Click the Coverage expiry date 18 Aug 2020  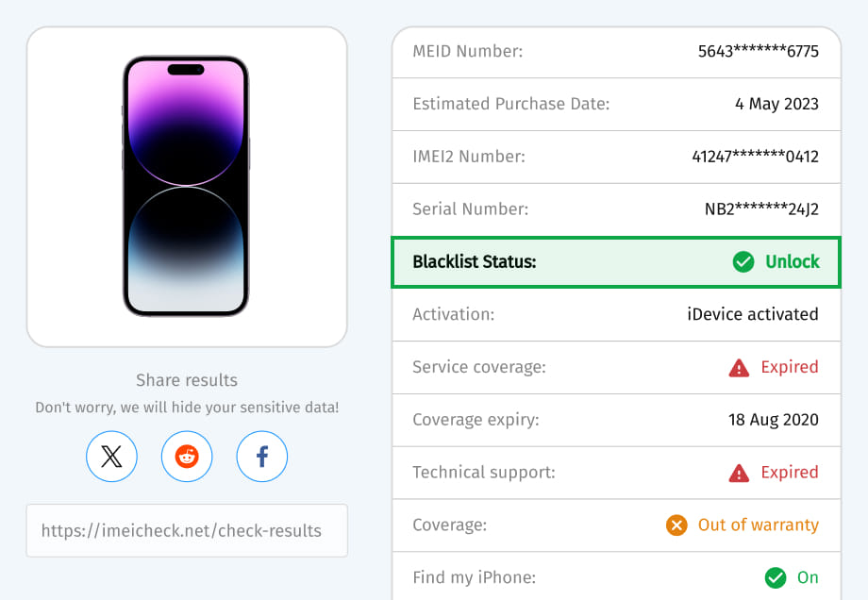pyautogui.click(x=774, y=419)
